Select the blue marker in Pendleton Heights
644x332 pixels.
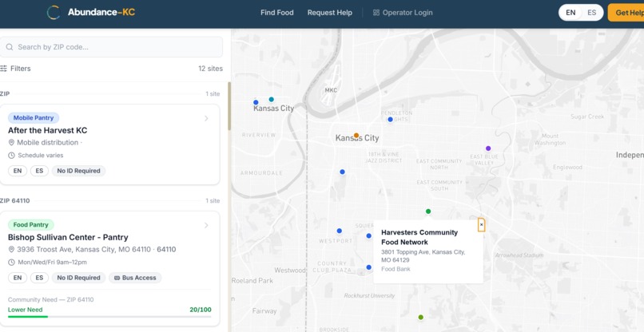click(x=390, y=120)
